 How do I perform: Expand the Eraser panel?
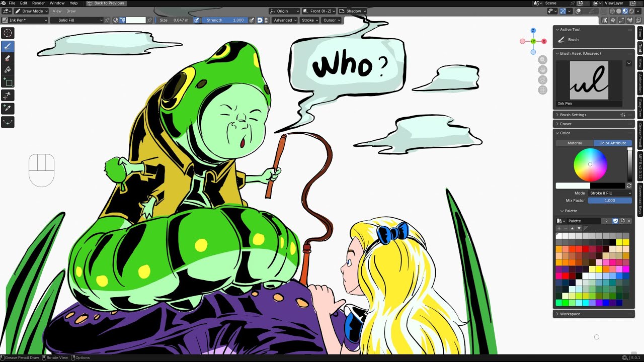593,124
